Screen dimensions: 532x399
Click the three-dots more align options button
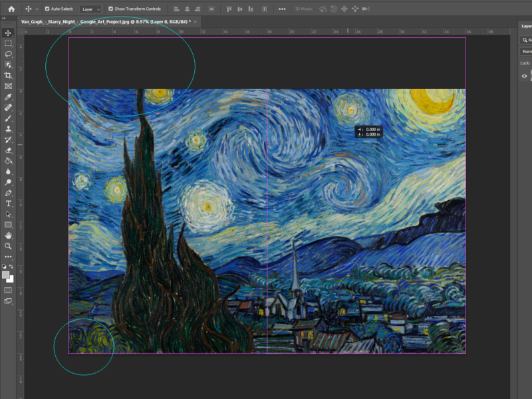[282, 9]
